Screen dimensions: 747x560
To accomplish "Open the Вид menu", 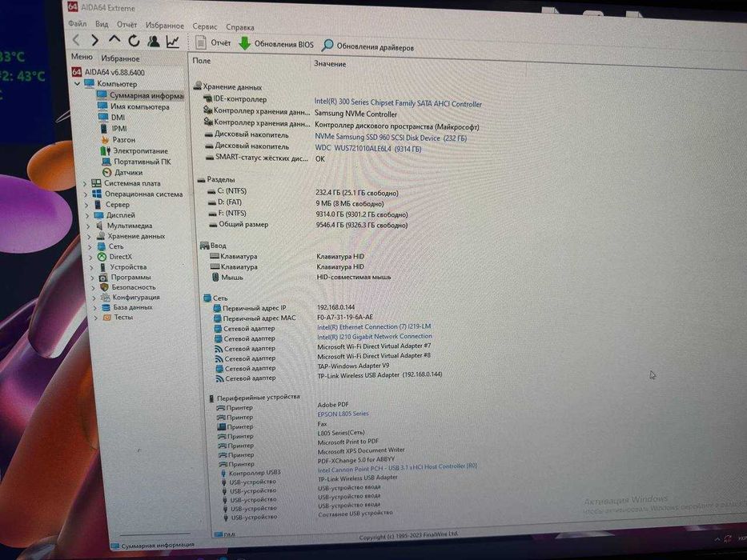I will pyautogui.click(x=102, y=24).
